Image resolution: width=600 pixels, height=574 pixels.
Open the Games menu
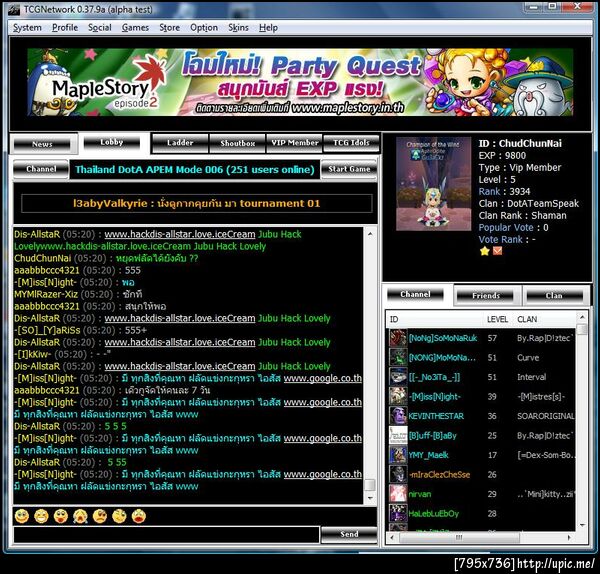(x=135, y=28)
